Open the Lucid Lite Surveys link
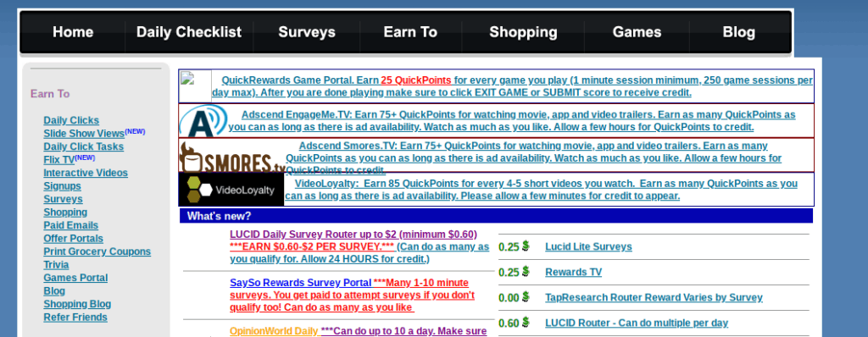Viewport: 868px width, 337px height. 588,246
